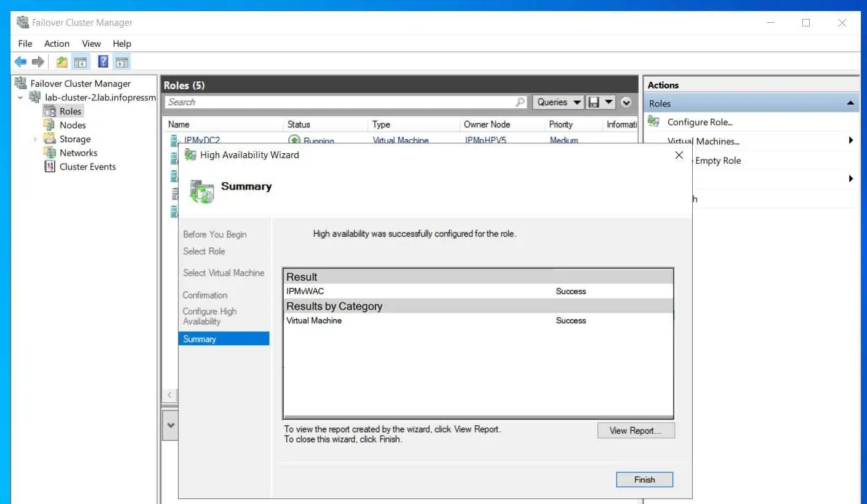The height and width of the screenshot is (504, 867).
Task: Open the Virtual Machines submenu arrow
Action: click(x=851, y=141)
